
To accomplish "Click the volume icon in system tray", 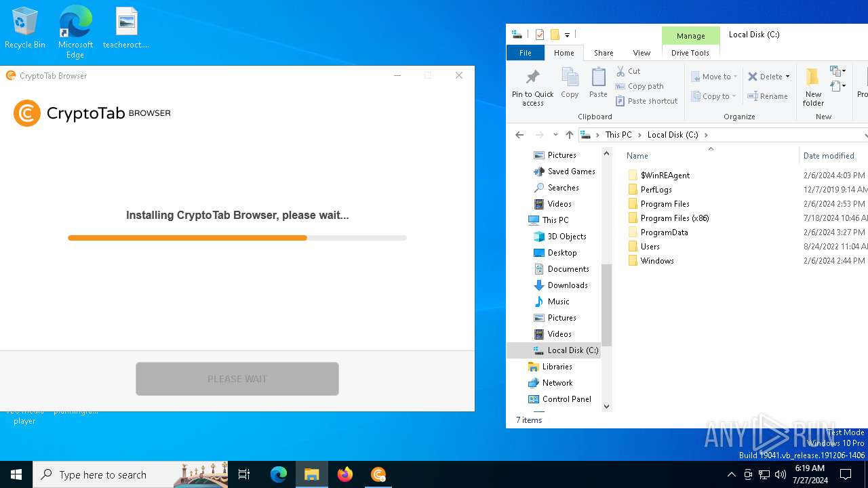I will click(x=781, y=474).
